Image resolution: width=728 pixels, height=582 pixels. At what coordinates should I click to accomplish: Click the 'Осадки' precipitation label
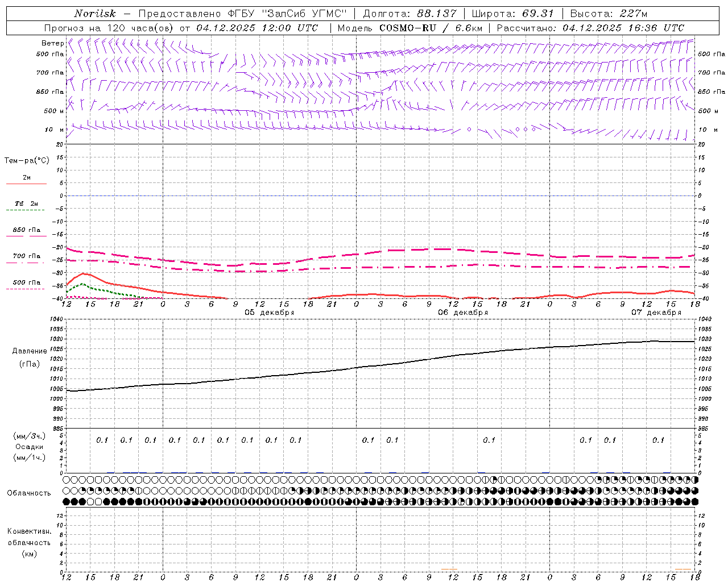tap(30, 447)
